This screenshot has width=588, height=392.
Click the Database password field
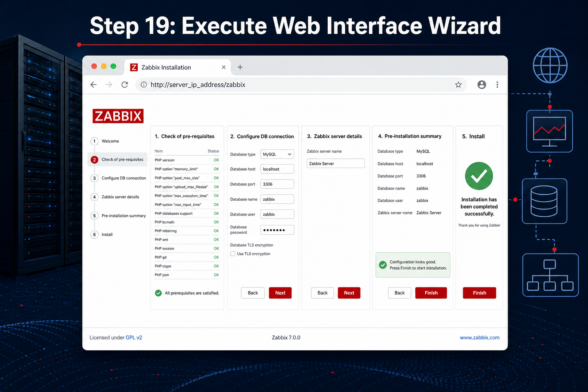[277, 230]
